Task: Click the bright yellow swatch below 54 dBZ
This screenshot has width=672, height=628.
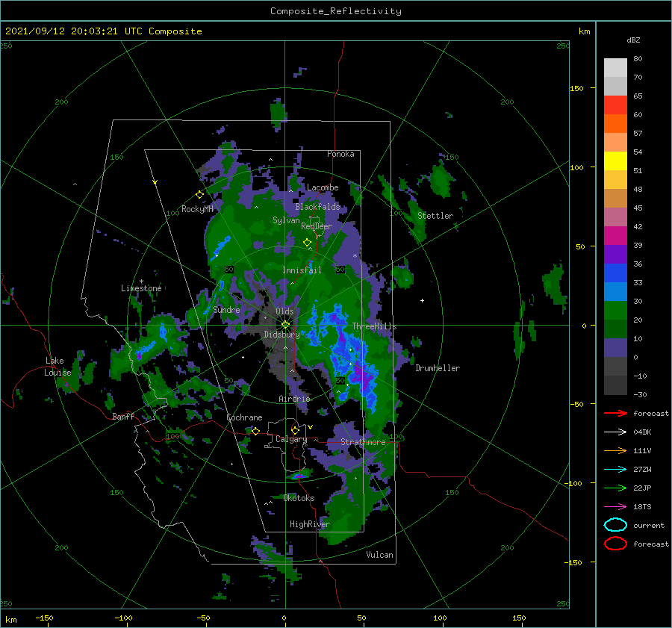Action: tap(615, 161)
